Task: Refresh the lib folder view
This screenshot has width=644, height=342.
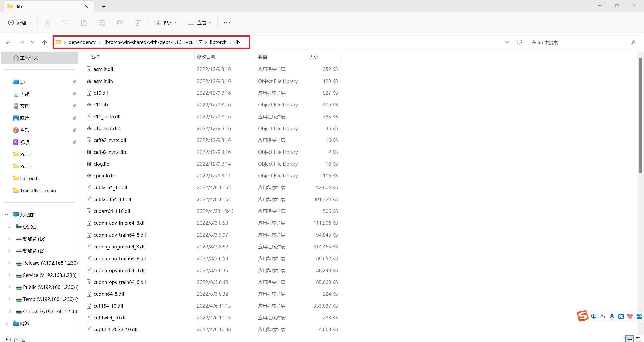Action: [519, 42]
